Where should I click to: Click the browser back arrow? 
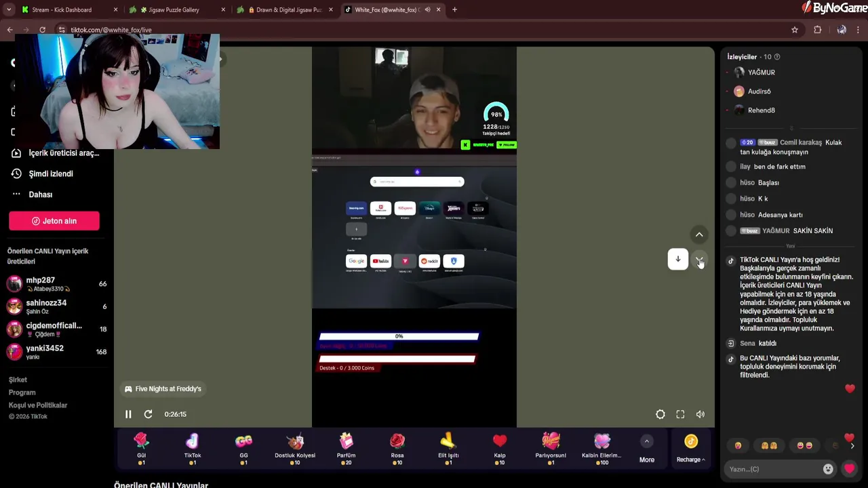pyautogui.click(x=9, y=30)
